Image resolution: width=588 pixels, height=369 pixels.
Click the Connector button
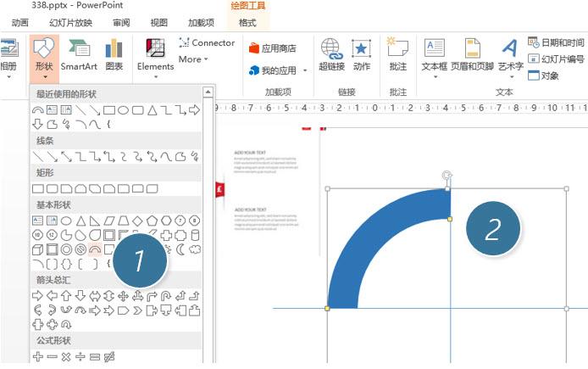point(207,42)
